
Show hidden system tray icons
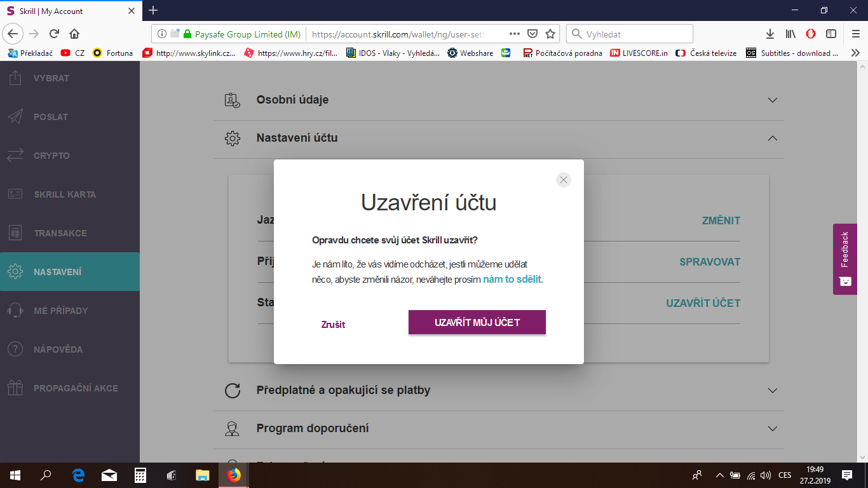pos(720,475)
